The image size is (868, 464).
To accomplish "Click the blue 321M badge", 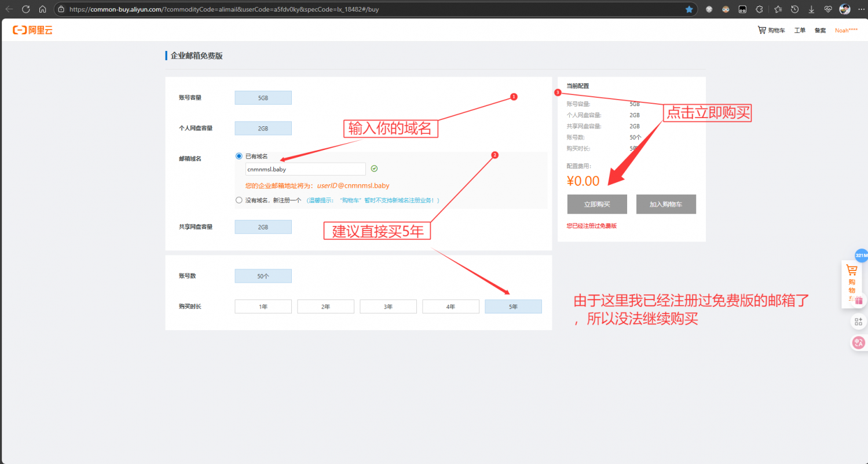I will [862, 255].
